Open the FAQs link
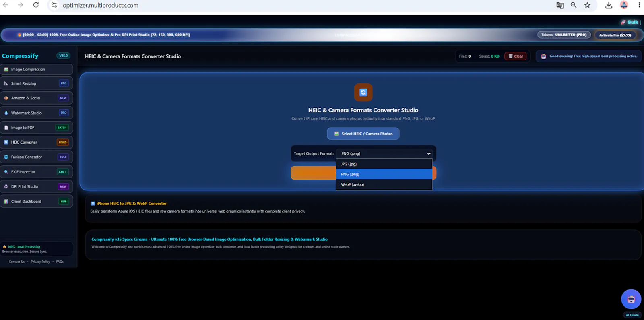Viewport: 644px width, 320px height. click(x=60, y=262)
